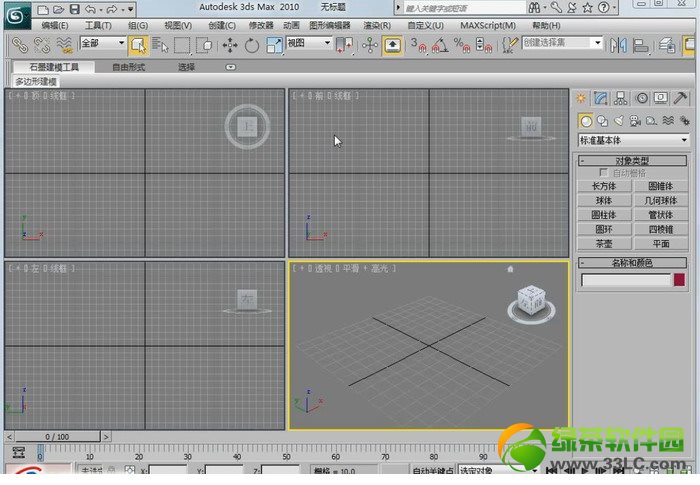Viewport: 700px width, 485px height.
Task: Click the 平面 plane button
Action: [661, 243]
